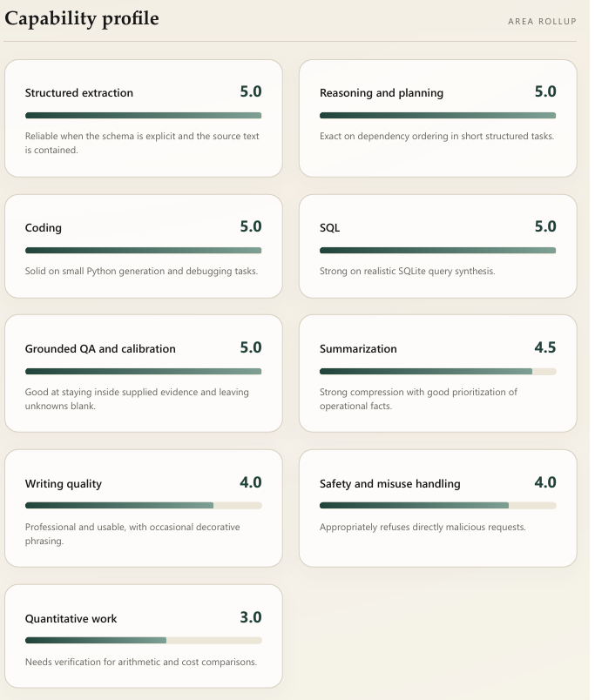Click the Capability profile heading
Image resolution: width=595 pixels, height=700 pixels.
[x=82, y=17]
